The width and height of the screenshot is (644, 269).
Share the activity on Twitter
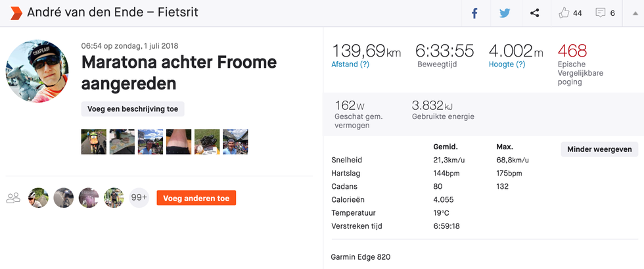505,13
